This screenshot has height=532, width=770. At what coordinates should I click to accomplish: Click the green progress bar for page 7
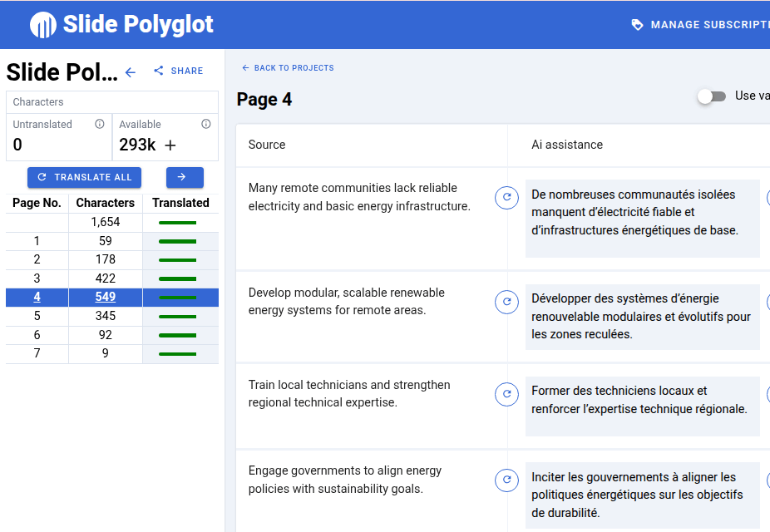(177, 354)
